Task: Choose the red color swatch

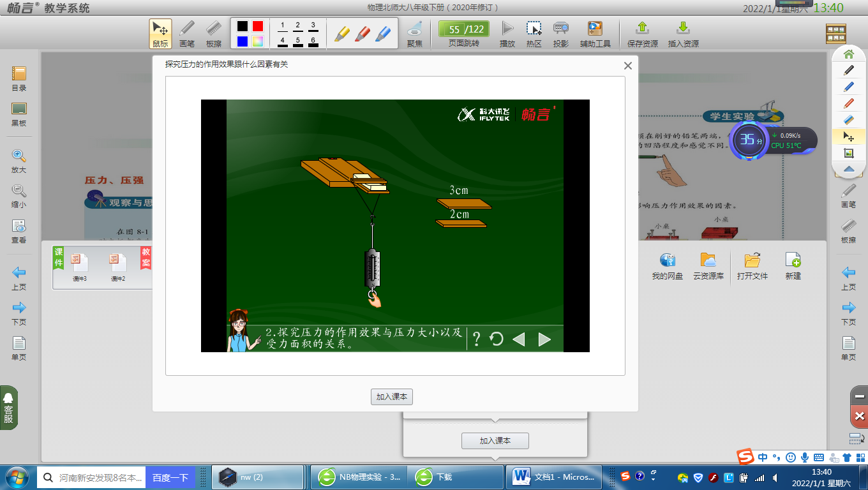Action: click(258, 26)
